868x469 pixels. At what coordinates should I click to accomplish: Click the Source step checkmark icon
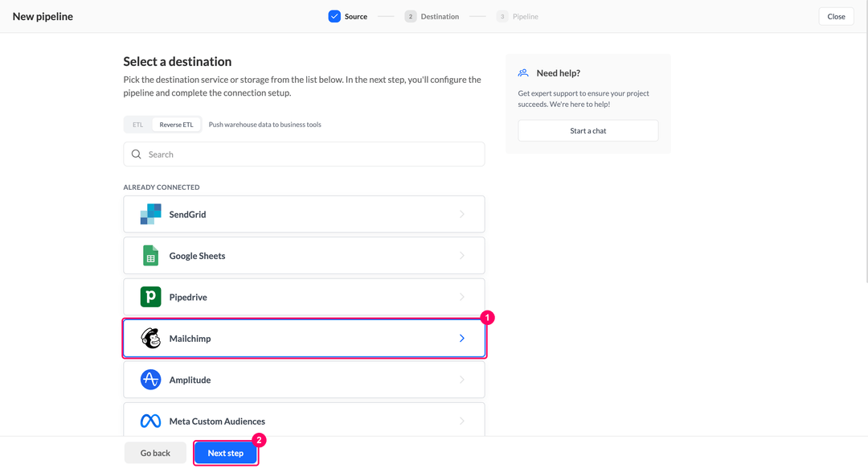pos(334,17)
